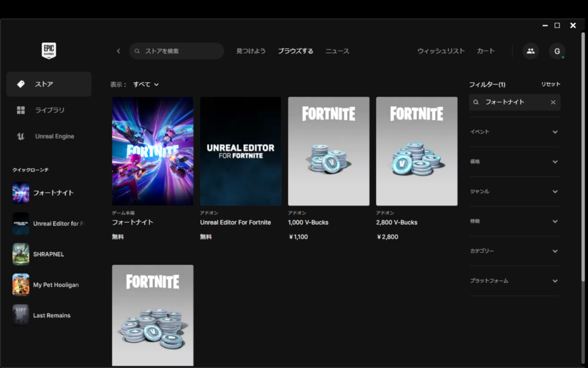Open the friends list icon

pyautogui.click(x=531, y=51)
